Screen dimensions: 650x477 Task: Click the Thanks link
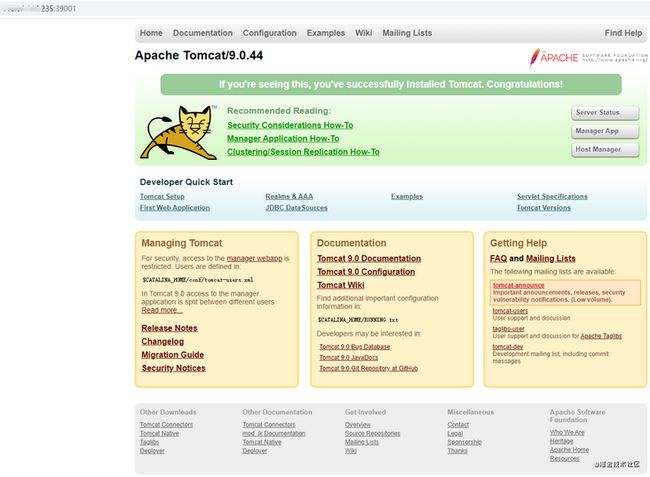pyautogui.click(x=457, y=451)
